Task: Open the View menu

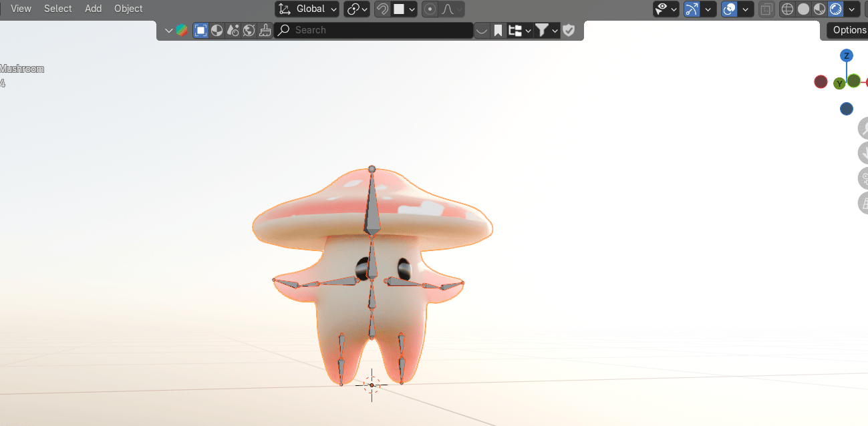Action: click(x=21, y=9)
